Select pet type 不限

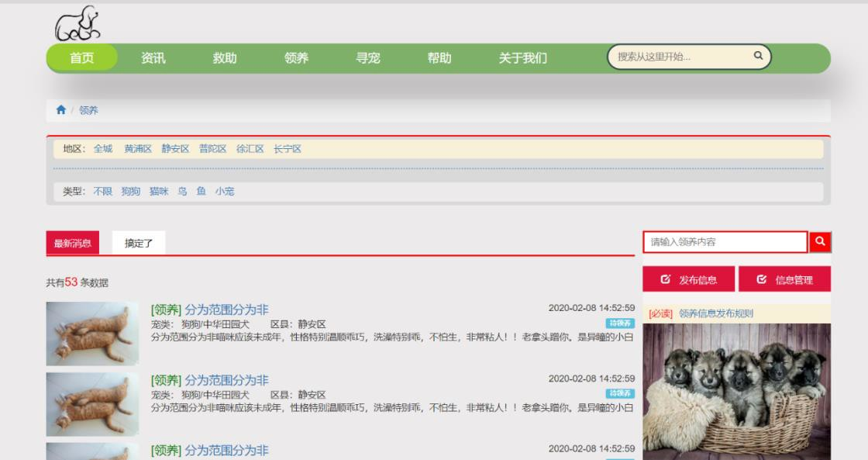click(x=103, y=191)
